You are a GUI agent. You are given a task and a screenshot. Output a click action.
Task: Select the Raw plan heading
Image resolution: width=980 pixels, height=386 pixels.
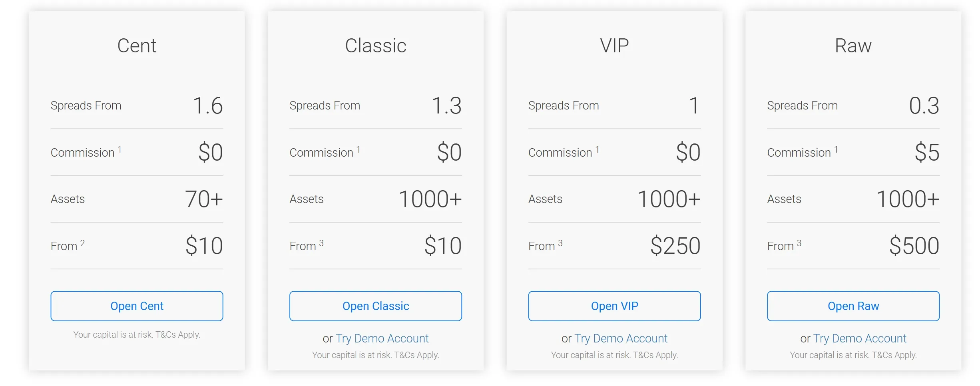853,45
